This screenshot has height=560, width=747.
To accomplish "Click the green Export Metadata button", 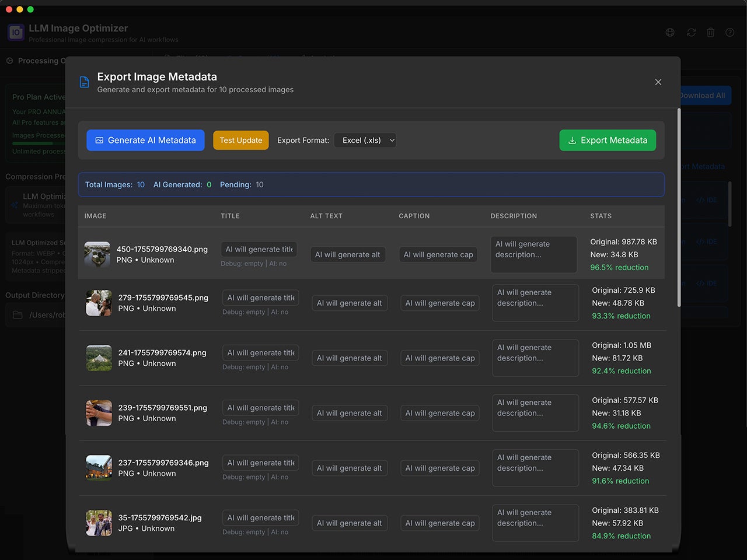I will [x=608, y=140].
